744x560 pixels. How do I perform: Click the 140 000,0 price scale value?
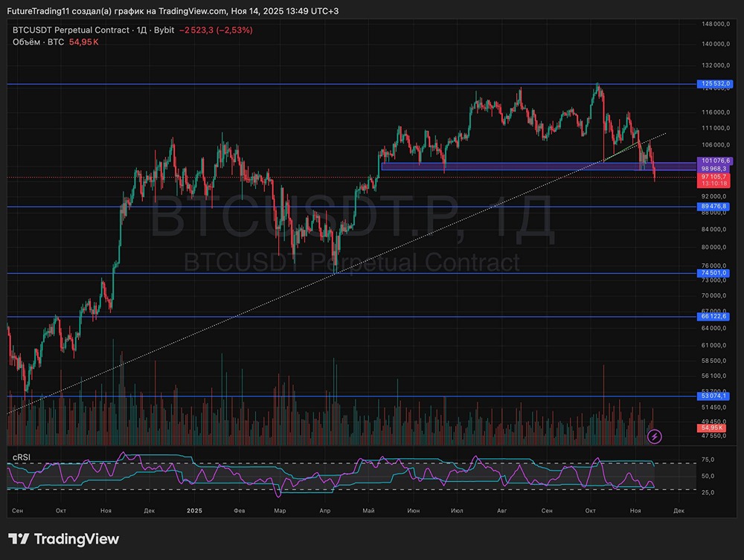coord(716,44)
